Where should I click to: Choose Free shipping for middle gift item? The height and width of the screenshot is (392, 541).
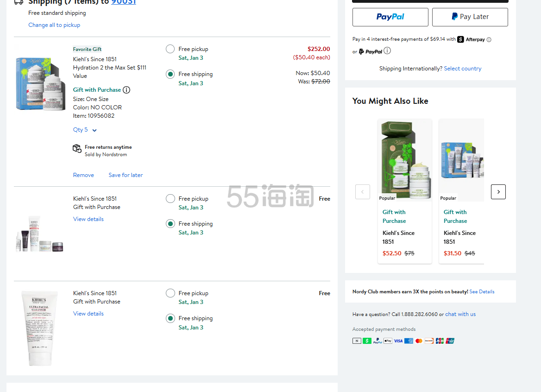170,224
